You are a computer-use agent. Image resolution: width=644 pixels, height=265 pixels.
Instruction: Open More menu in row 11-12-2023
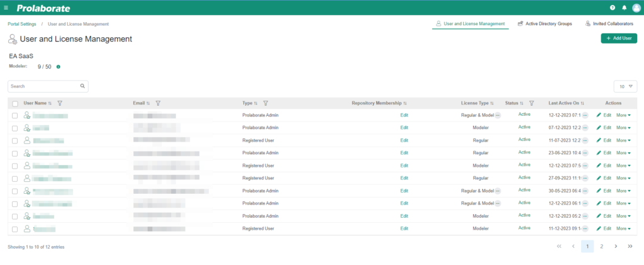click(x=623, y=228)
